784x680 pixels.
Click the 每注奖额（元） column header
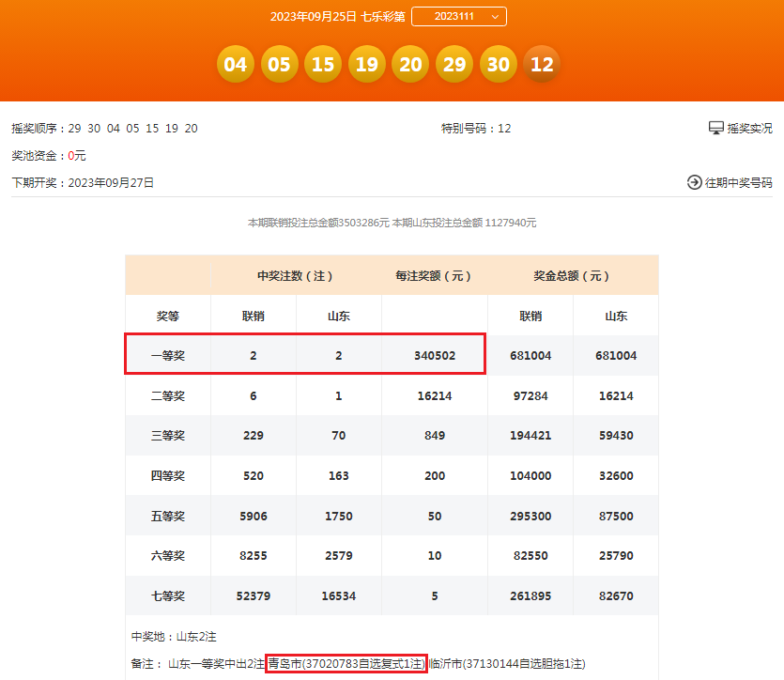tap(434, 276)
